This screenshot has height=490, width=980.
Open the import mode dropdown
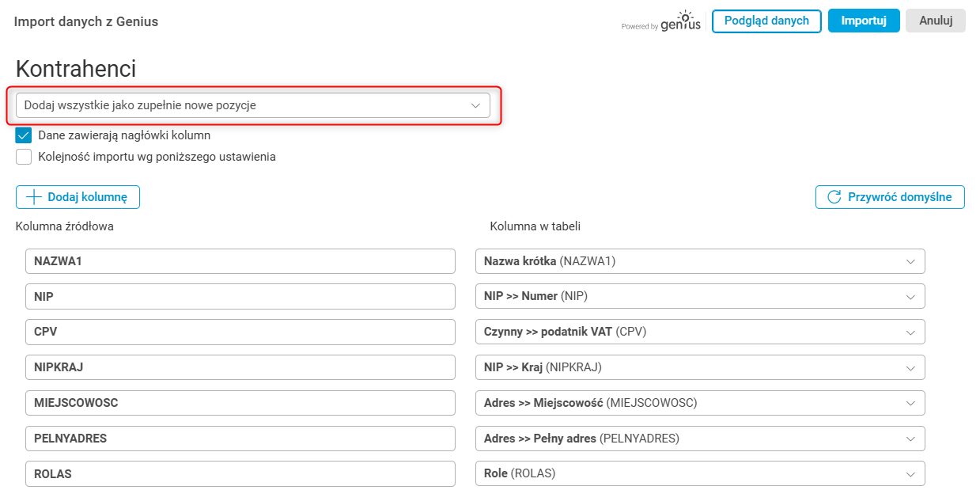point(252,105)
